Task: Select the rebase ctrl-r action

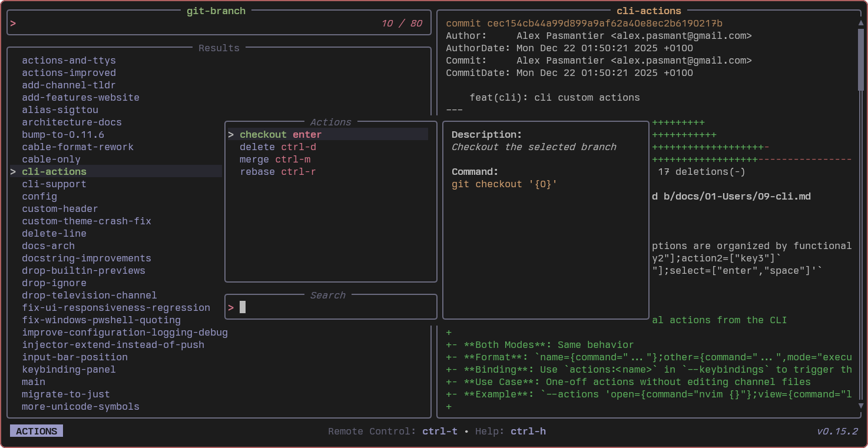Action: 277,172
